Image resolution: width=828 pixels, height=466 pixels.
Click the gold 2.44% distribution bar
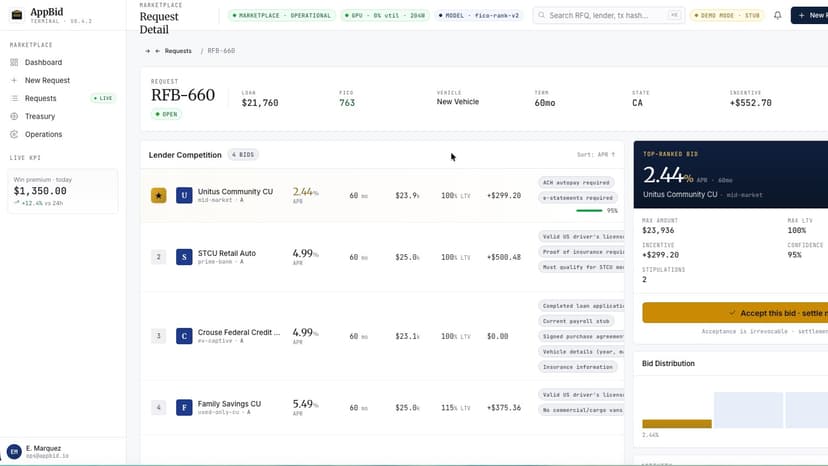tap(677, 424)
